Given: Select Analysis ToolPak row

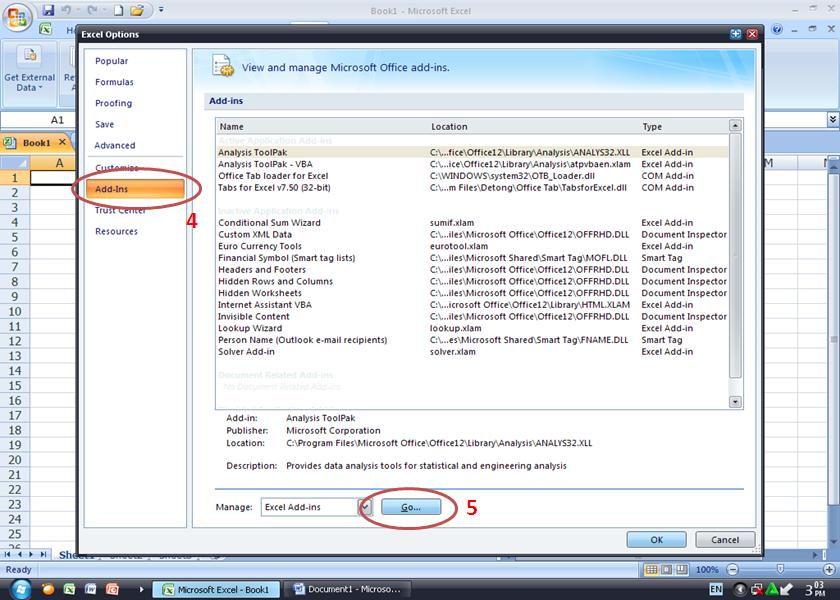Looking at the screenshot, I should pyautogui.click(x=472, y=152).
